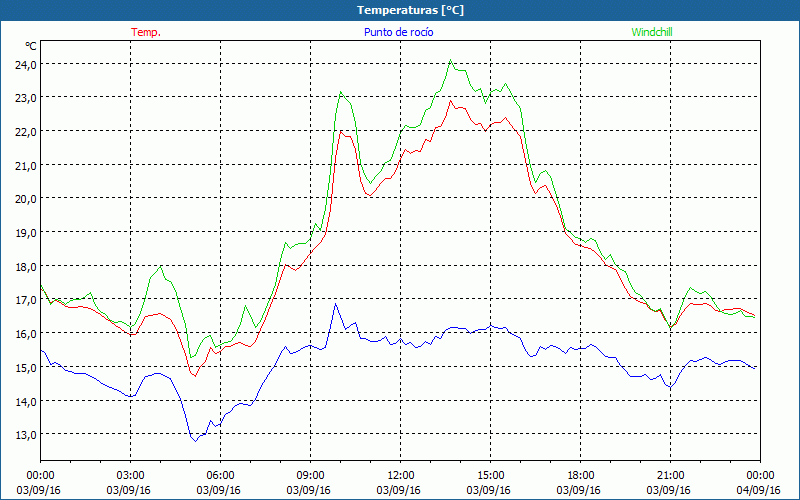Click the 18:00 time axis label
The image size is (800, 500).
click(581, 476)
